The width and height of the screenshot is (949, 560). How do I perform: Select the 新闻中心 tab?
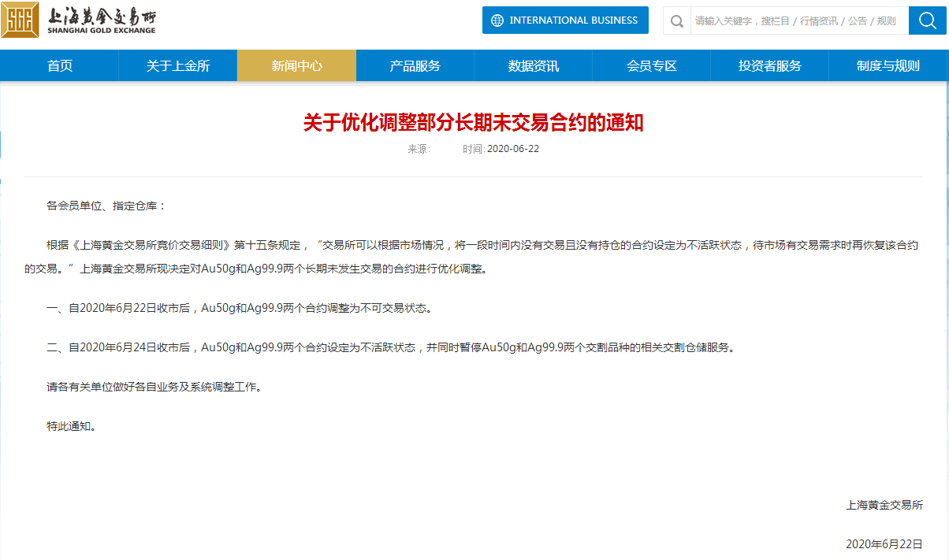coord(296,66)
